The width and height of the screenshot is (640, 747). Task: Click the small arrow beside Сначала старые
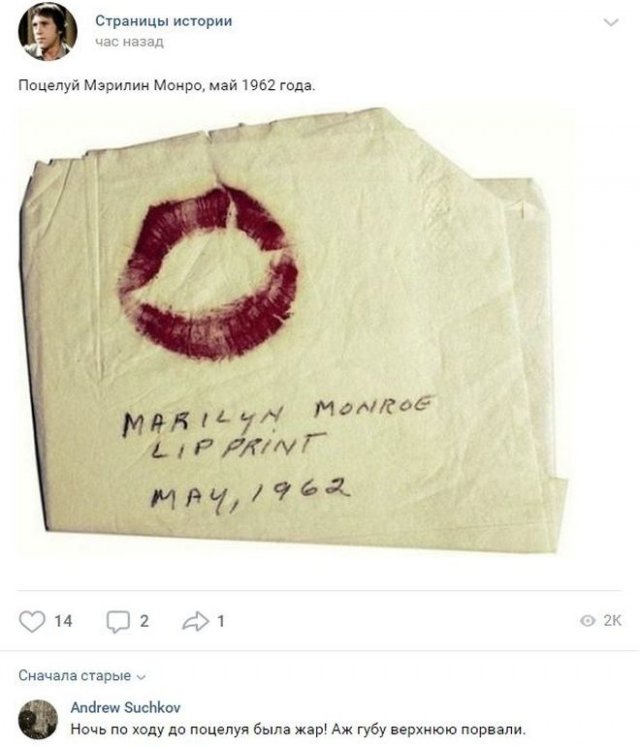pos(141,677)
